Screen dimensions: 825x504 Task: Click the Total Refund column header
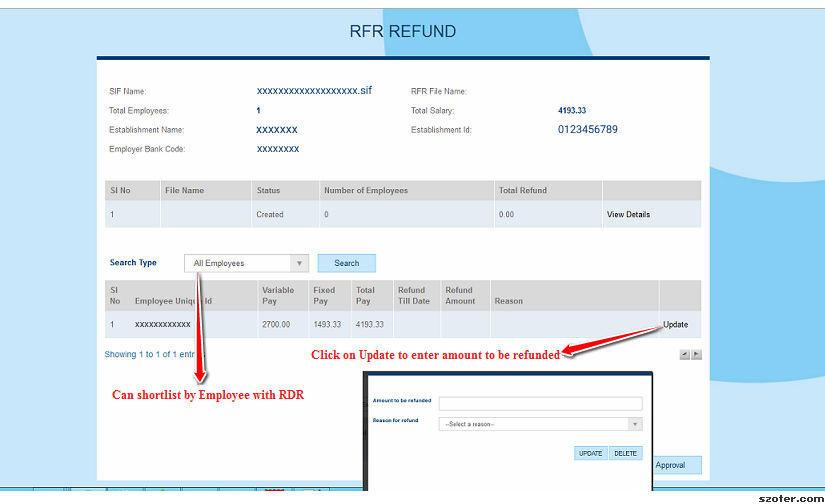click(523, 190)
